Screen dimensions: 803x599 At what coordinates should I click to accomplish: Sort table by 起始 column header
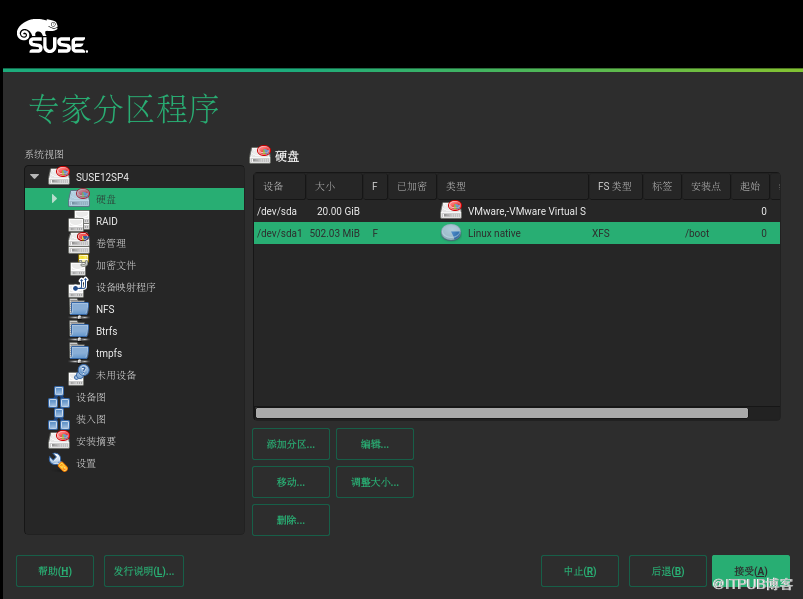coord(750,186)
